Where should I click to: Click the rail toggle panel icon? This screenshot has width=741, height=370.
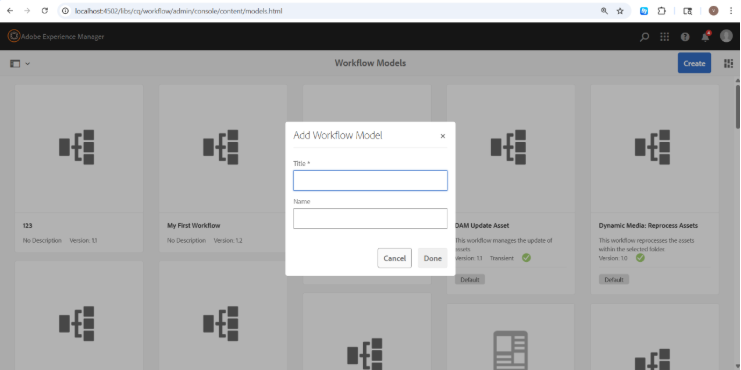coord(15,63)
